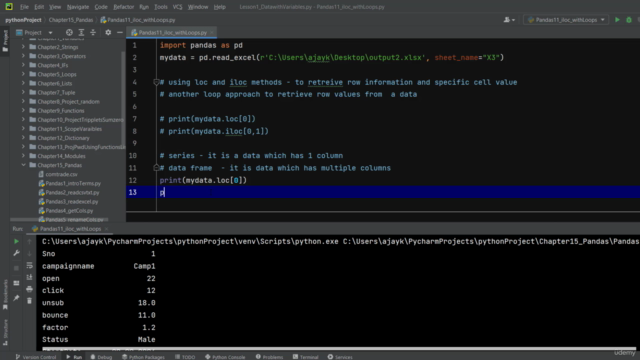The height and width of the screenshot is (360, 640).
Task: Open Terminal tool window
Action: 305,357
